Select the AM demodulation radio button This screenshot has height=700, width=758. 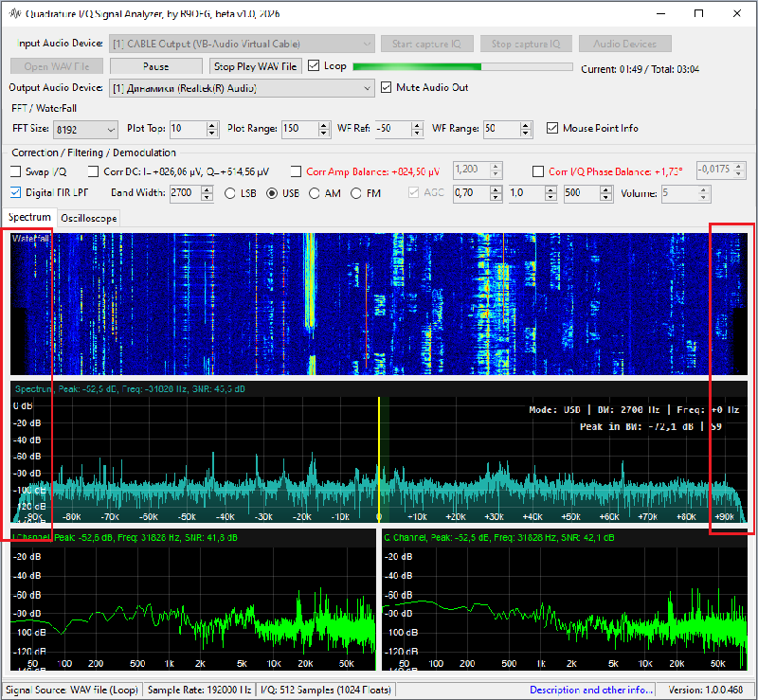coord(314,193)
